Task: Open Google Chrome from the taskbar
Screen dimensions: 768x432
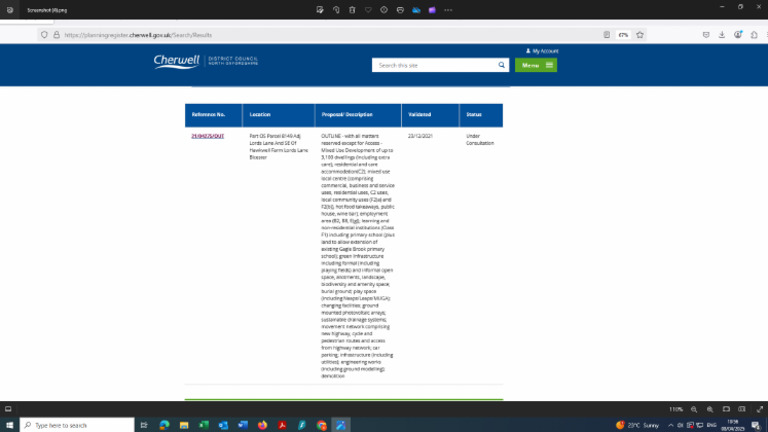Action: [321, 425]
